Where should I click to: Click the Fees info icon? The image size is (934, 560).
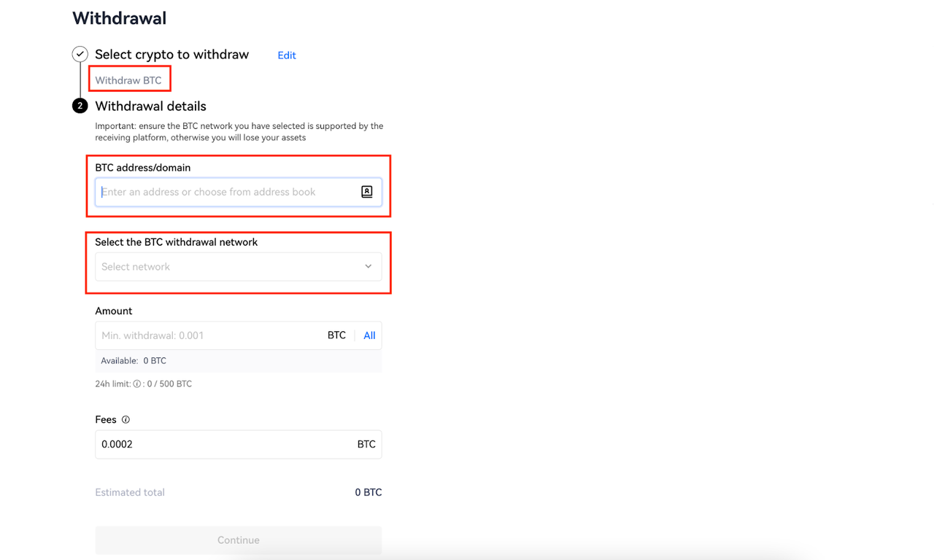pyautogui.click(x=126, y=419)
